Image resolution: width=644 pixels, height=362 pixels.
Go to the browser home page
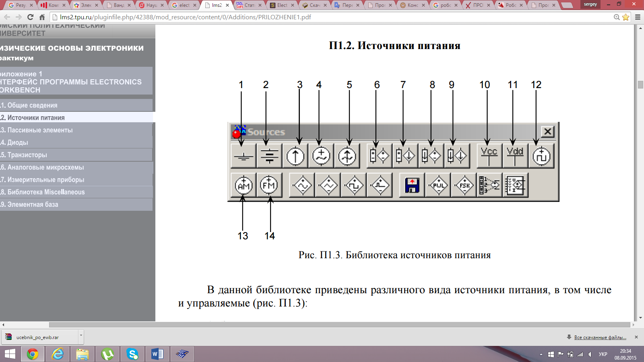pyautogui.click(x=42, y=17)
